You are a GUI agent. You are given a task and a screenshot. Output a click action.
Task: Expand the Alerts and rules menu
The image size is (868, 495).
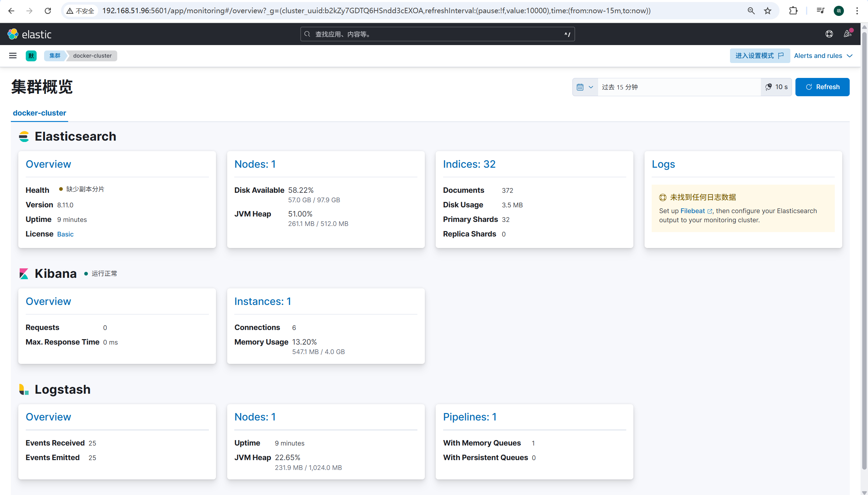pyautogui.click(x=823, y=56)
